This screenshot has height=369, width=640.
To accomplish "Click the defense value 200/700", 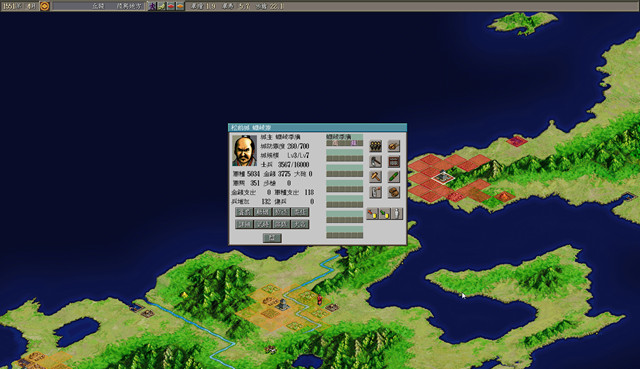I will coord(298,146).
